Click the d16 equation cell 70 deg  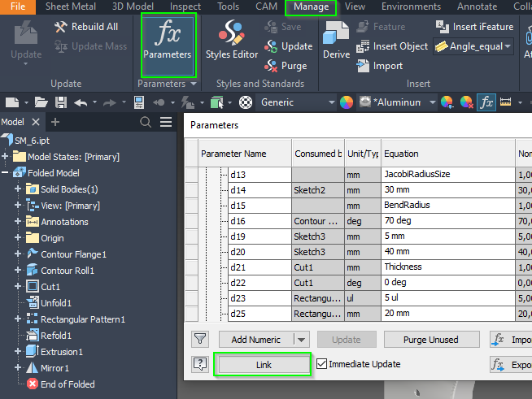448,221
